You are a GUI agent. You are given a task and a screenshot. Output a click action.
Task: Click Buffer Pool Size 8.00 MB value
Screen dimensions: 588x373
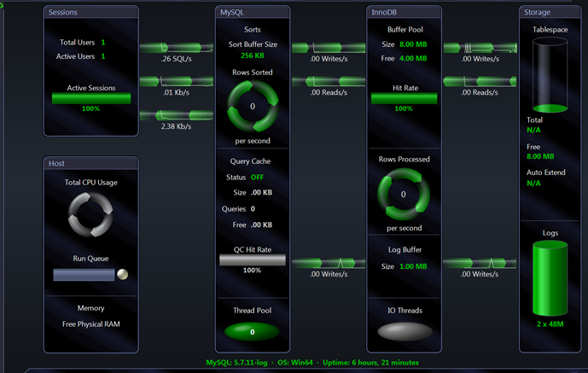point(413,44)
